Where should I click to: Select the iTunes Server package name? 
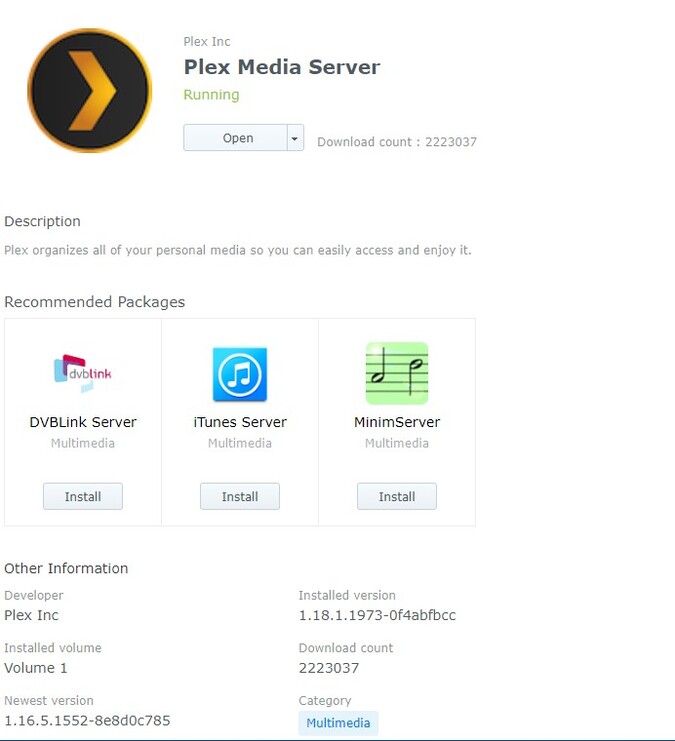(240, 422)
